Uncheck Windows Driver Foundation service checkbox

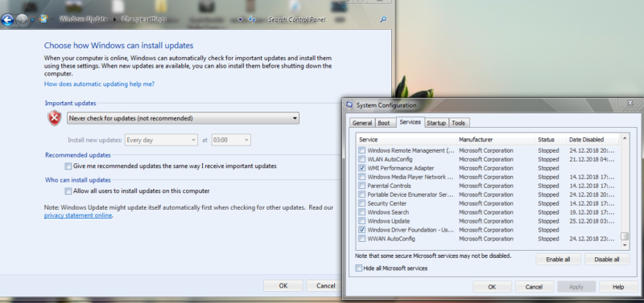click(x=361, y=230)
